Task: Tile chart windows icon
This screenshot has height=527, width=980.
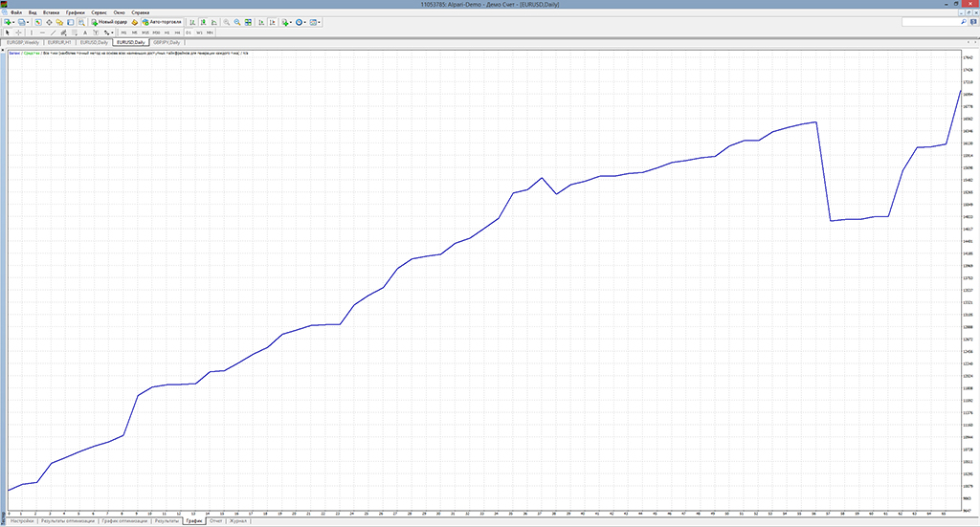Action: [x=248, y=23]
